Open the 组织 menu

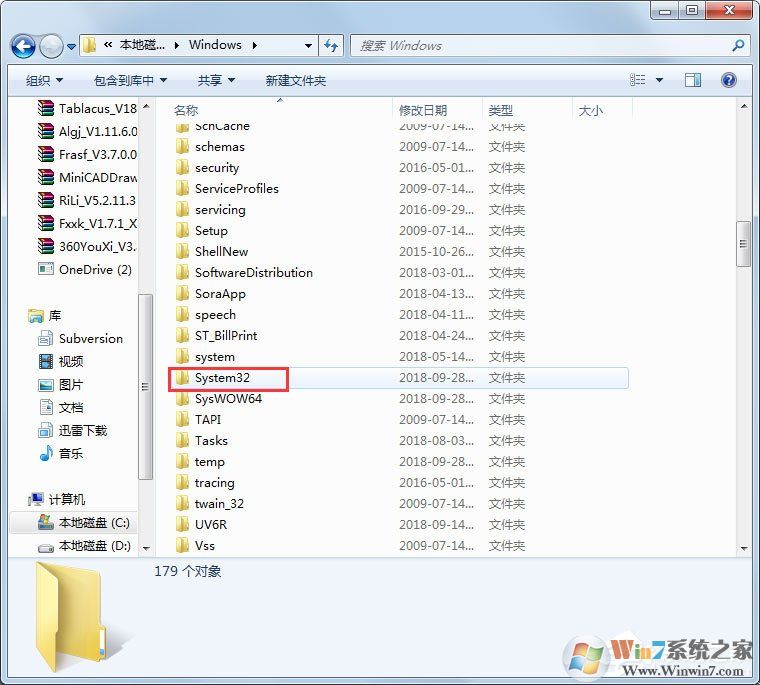[44, 80]
